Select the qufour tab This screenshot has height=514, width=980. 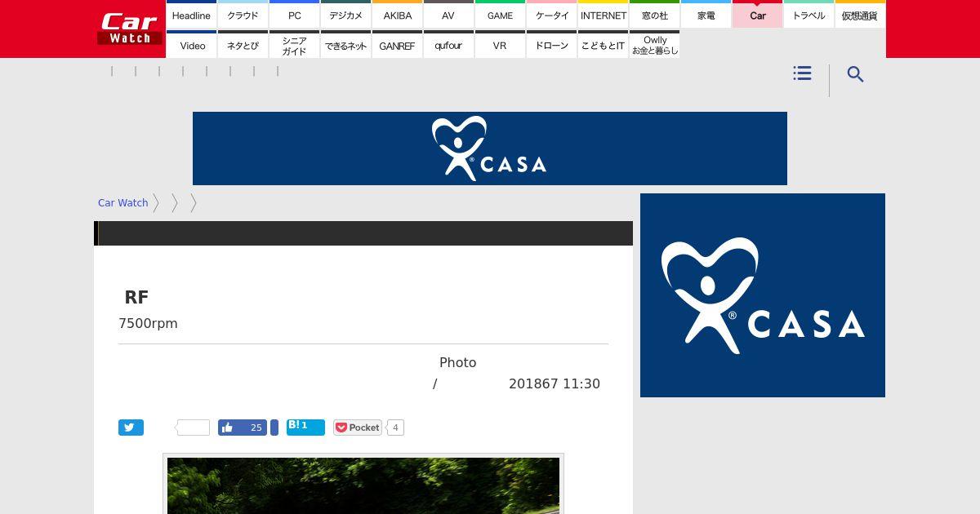(x=448, y=45)
